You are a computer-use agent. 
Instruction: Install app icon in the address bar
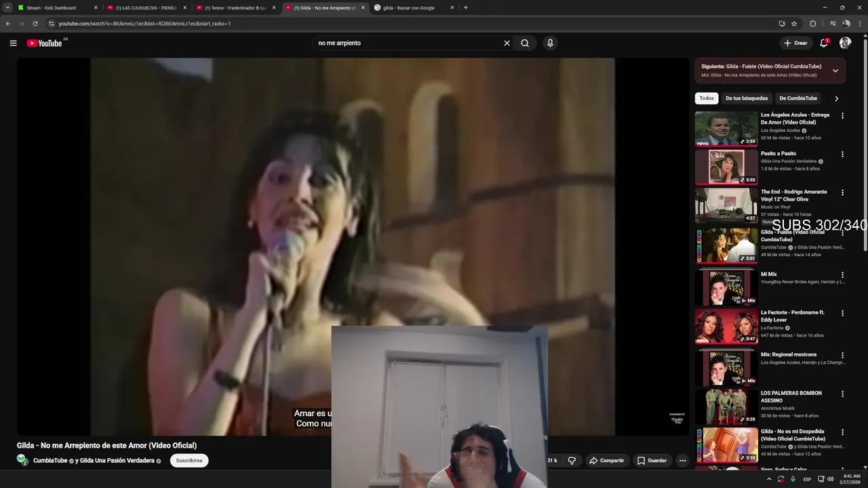[782, 23]
